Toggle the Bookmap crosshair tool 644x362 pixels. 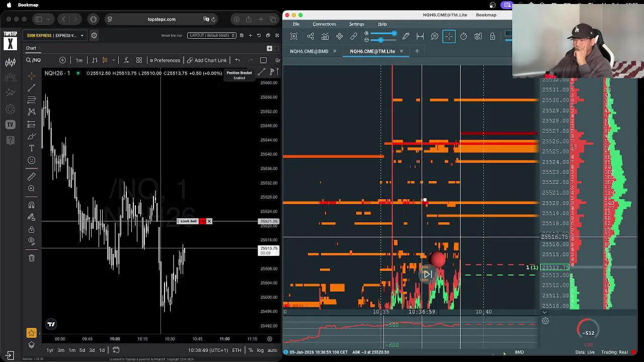click(x=449, y=36)
